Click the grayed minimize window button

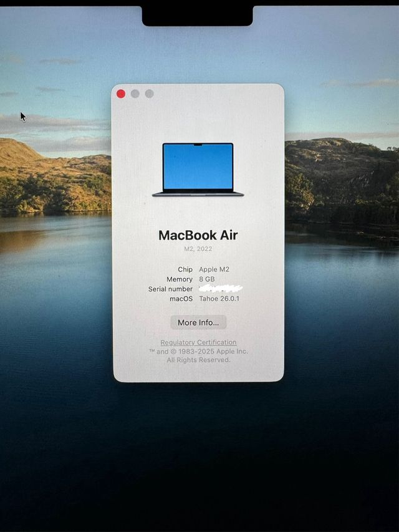135,94
